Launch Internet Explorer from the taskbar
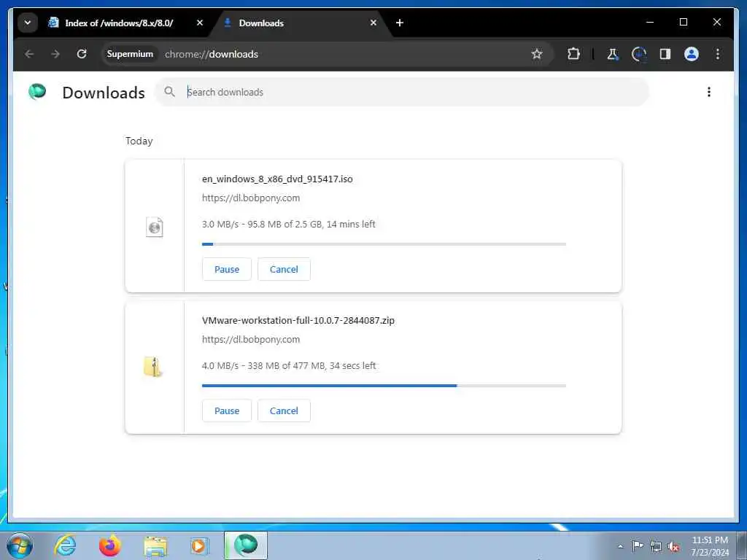This screenshot has width=747, height=560. (x=65, y=545)
